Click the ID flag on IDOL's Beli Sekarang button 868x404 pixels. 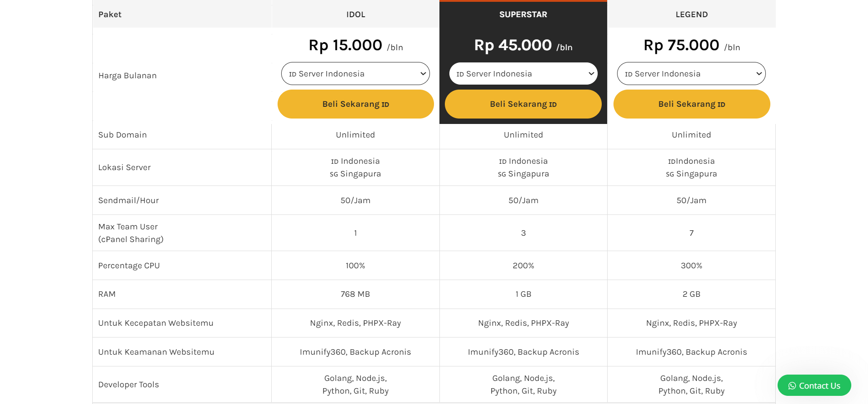coord(385,104)
